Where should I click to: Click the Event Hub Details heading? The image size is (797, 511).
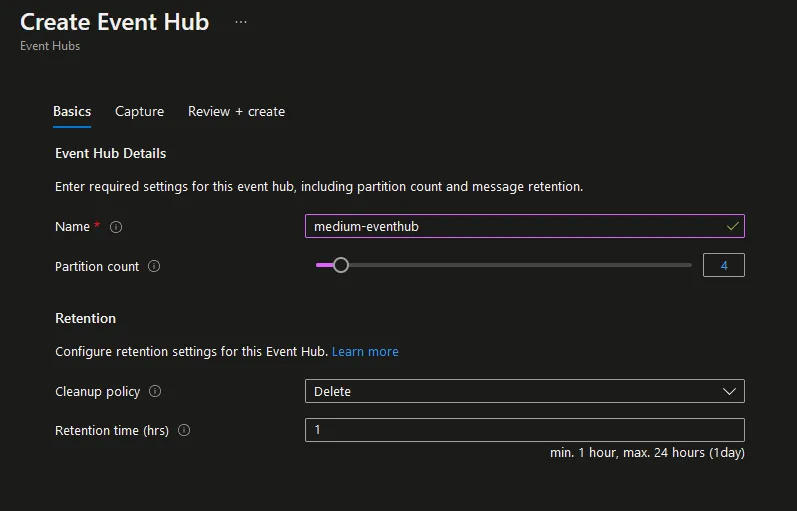tap(110, 154)
